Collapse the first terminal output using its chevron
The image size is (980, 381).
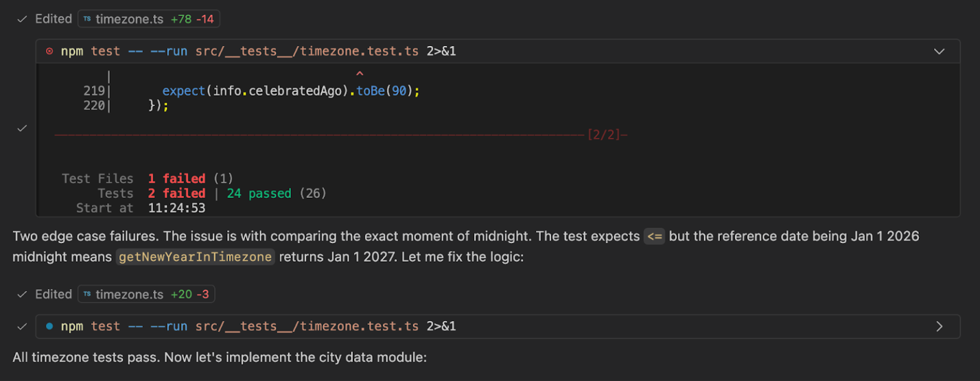click(x=939, y=50)
